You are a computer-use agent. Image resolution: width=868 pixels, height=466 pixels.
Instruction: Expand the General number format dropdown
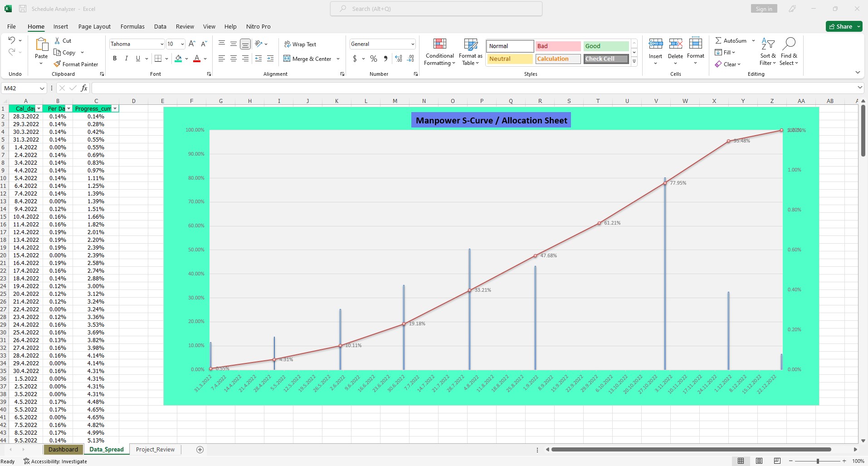click(412, 44)
